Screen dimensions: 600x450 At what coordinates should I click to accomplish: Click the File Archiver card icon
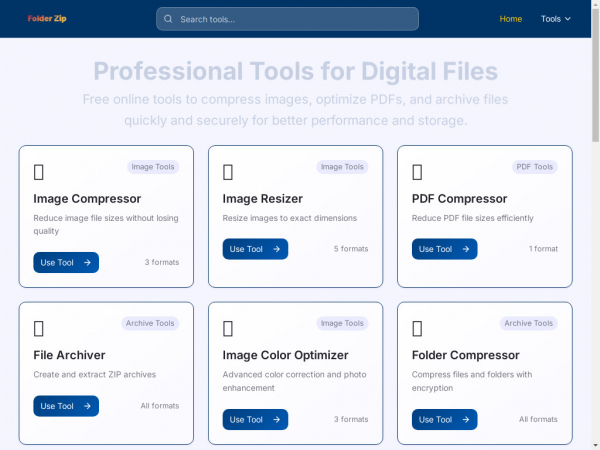coord(39,328)
